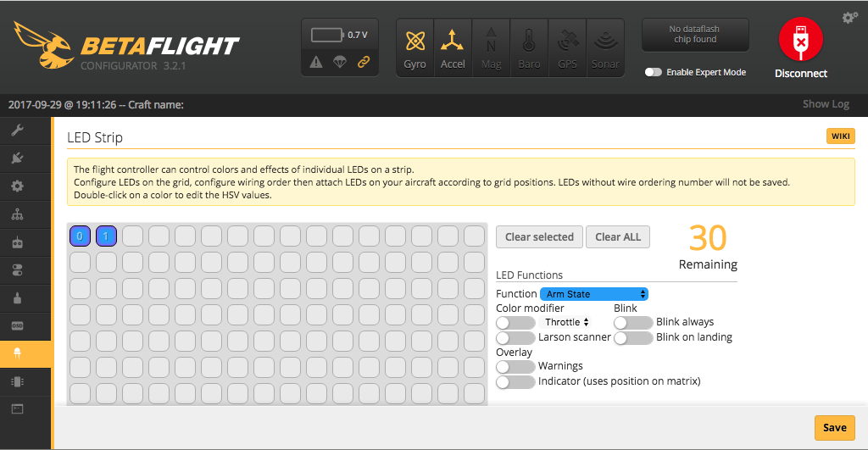
Task: Turn on the Warnings overlay switch
Action: pos(515,366)
